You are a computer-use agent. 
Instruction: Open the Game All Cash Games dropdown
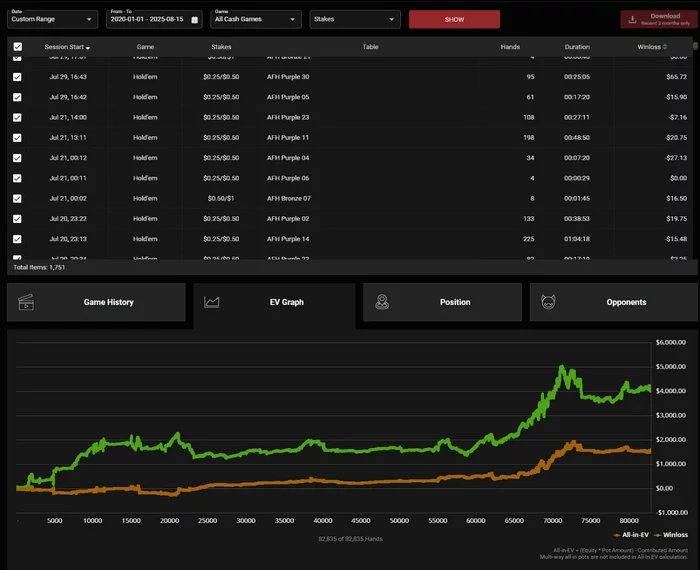coord(256,19)
